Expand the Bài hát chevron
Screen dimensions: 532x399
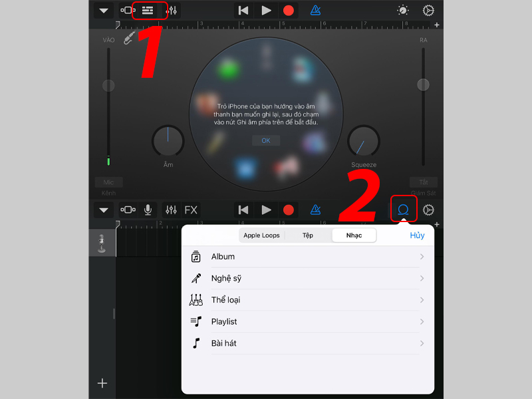[x=422, y=343]
